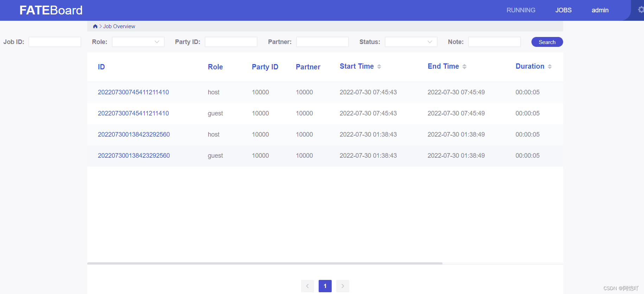Click the Partner column header
The height and width of the screenshot is (294, 644).
pos(308,67)
